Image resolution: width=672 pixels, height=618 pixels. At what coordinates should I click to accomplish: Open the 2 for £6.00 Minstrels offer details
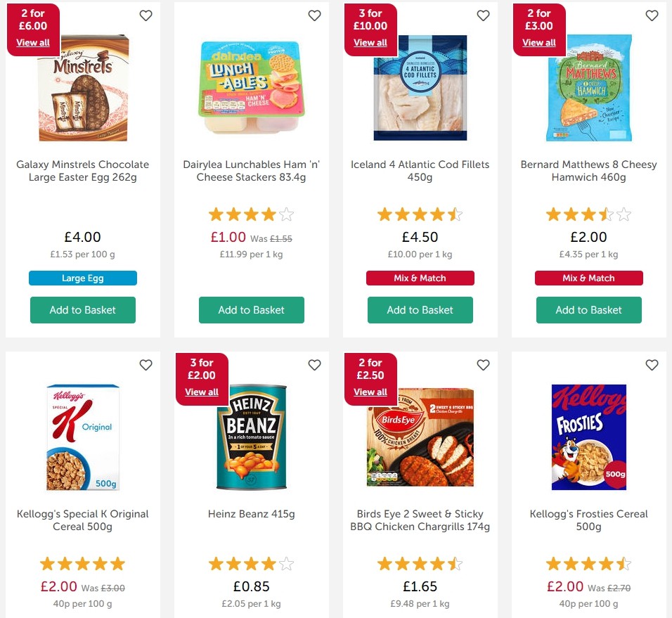pyautogui.click(x=33, y=42)
